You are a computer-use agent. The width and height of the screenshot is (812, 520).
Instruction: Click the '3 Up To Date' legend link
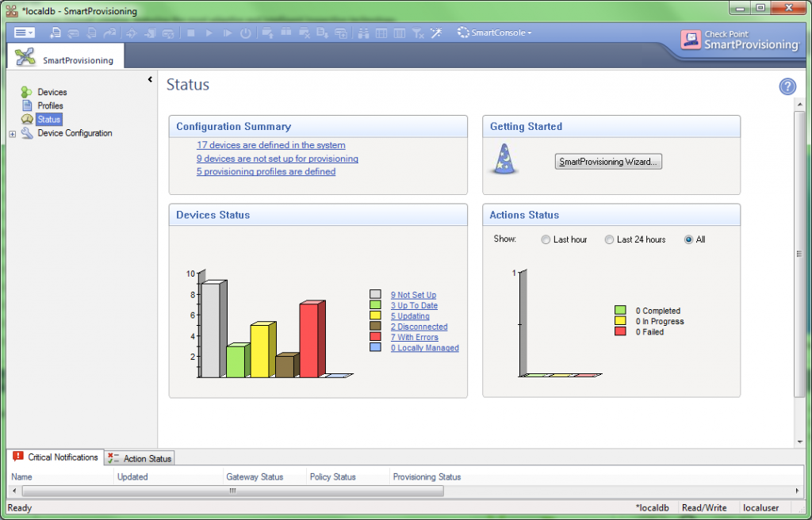(414, 305)
